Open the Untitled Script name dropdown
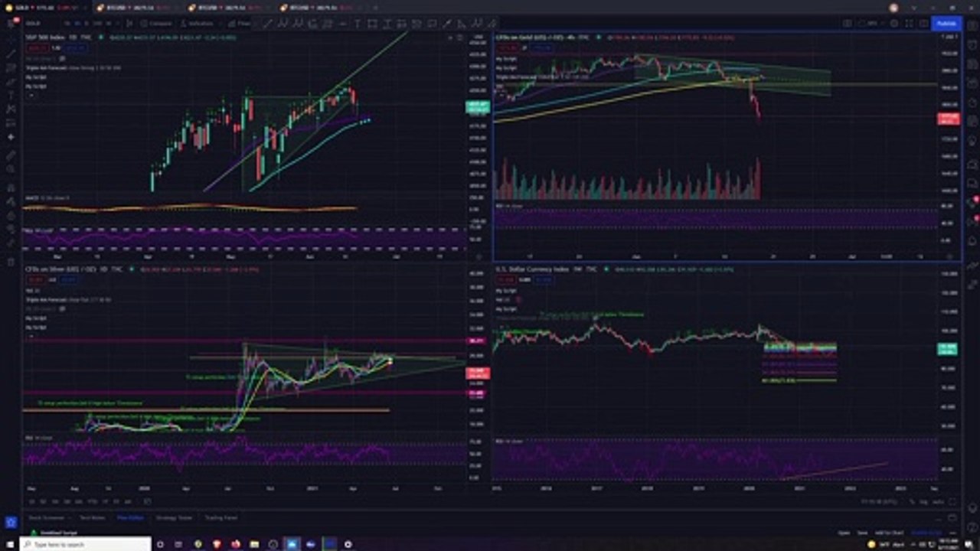This screenshot has width=980, height=551. 58,533
